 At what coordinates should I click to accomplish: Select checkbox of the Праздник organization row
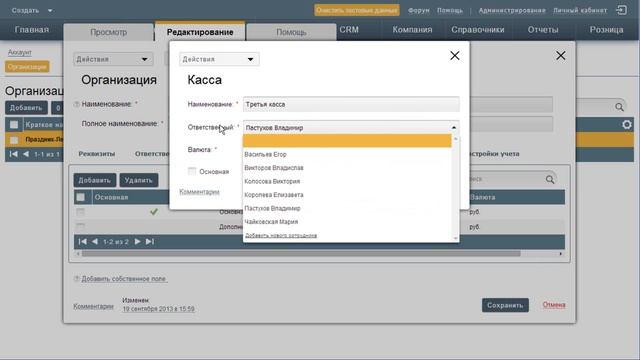(x=14, y=140)
